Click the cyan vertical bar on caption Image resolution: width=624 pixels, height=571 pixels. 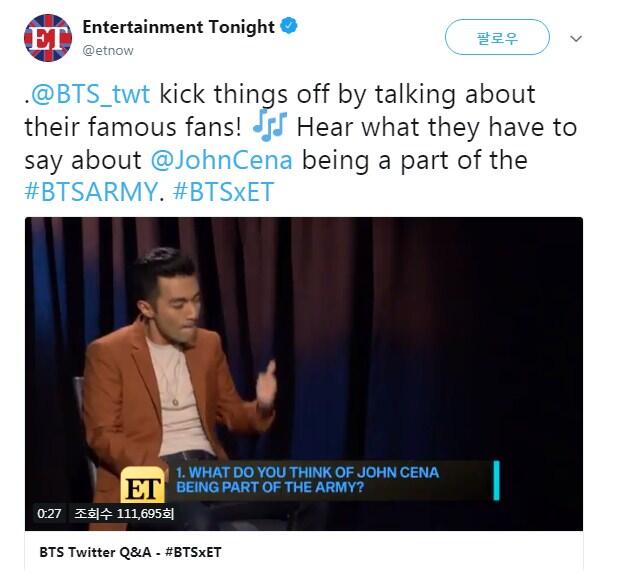(496, 480)
